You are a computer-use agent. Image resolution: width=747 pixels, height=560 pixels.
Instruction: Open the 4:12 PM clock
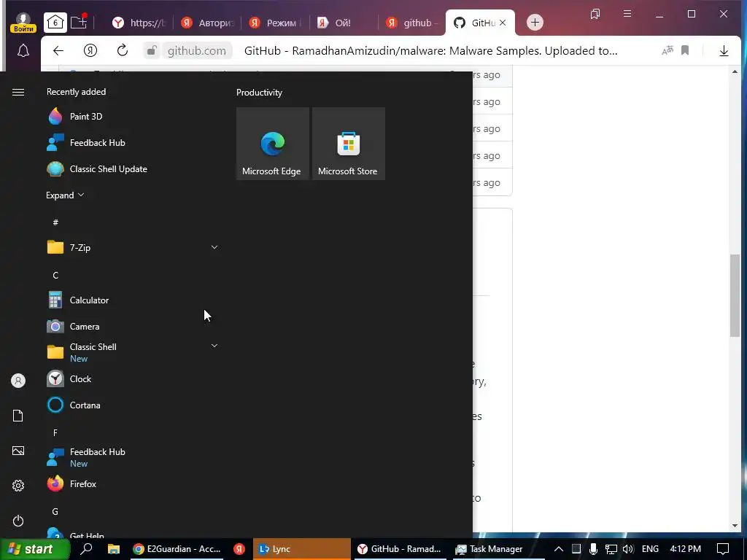(686, 549)
